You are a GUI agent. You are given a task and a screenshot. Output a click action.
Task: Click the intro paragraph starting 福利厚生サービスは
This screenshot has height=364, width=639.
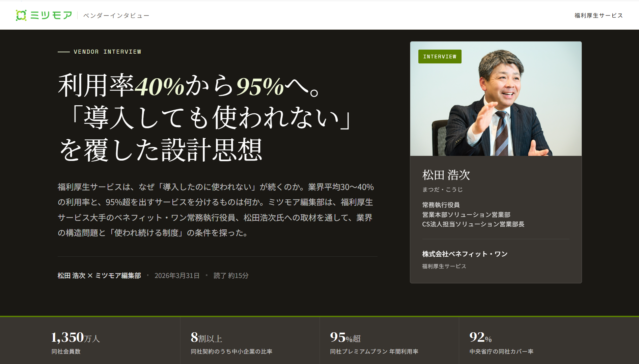[216, 210]
